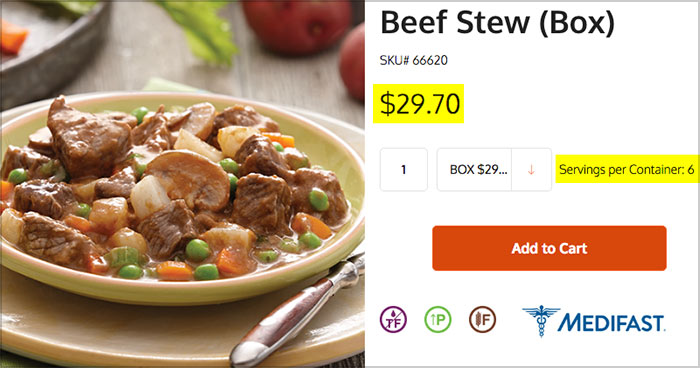The image size is (700, 368).
Task: Click the Medifast caduceus logo
Action: [x=541, y=321]
